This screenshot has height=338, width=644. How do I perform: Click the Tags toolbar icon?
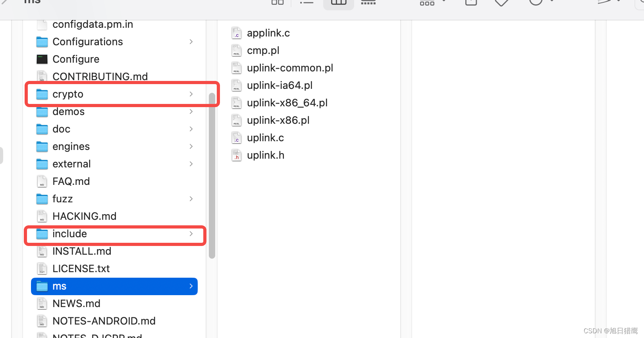coord(501,3)
